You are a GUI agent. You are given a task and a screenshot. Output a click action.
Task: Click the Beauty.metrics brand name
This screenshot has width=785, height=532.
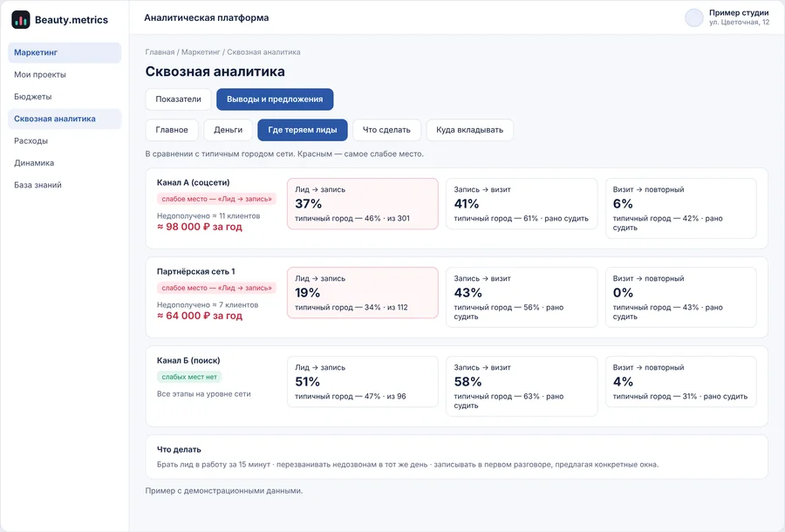click(x=72, y=20)
